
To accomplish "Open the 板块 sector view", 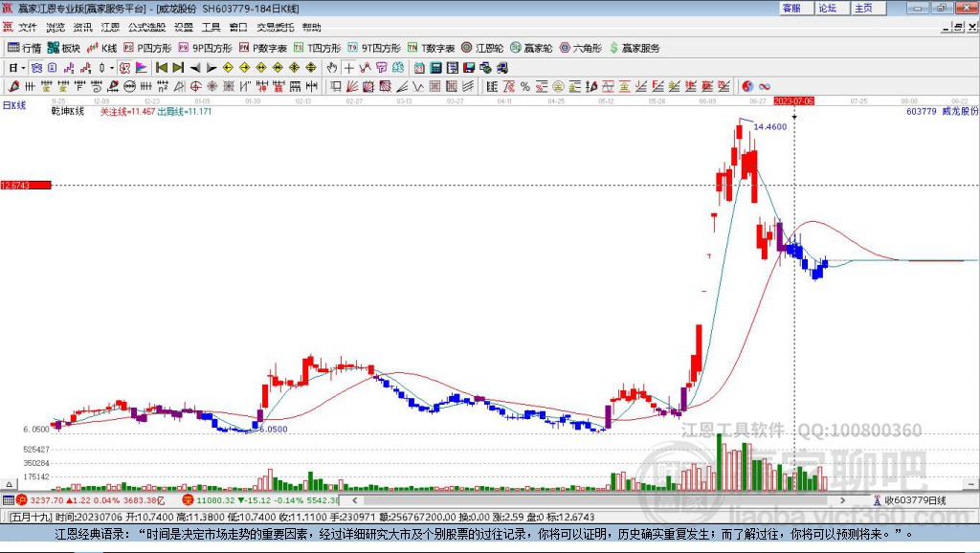I will click(x=64, y=48).
